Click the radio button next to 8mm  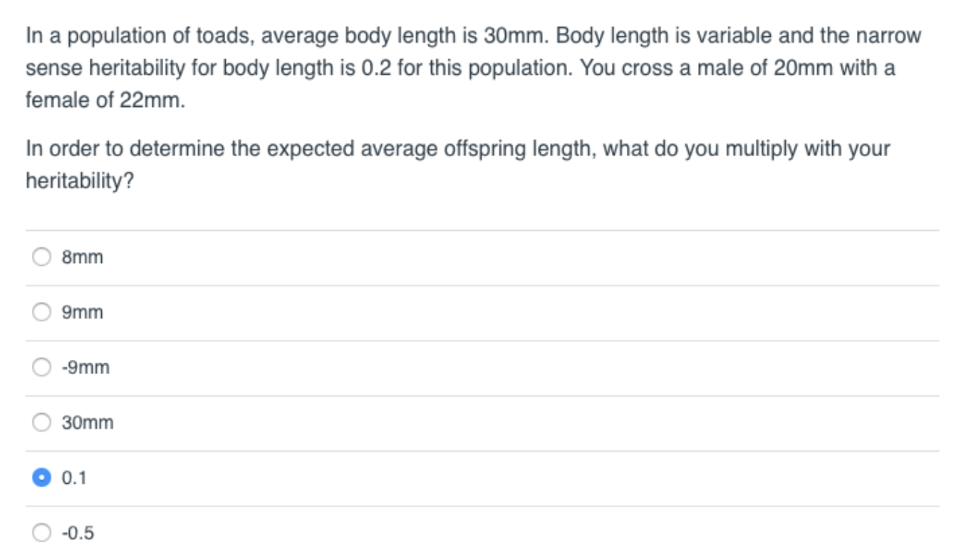coord(41,256)
